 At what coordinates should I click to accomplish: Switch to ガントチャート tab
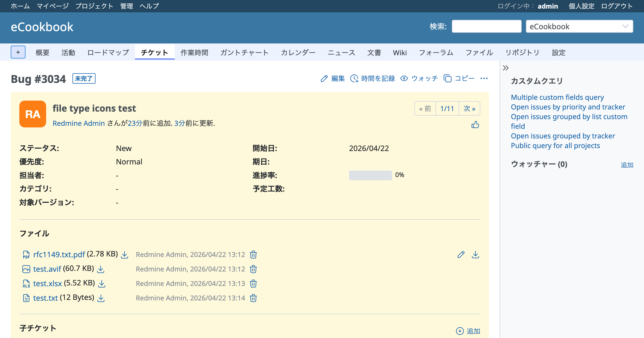pyautogui.click(x=244, y=53)
